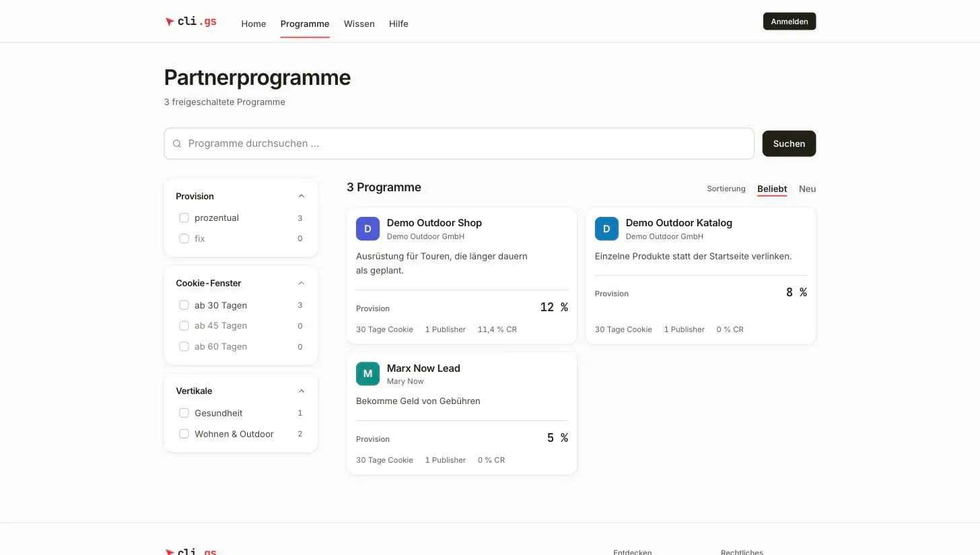
Task: Open Demo Outdoor Katalog blue D avatar
Action: [x=606, y=229]
